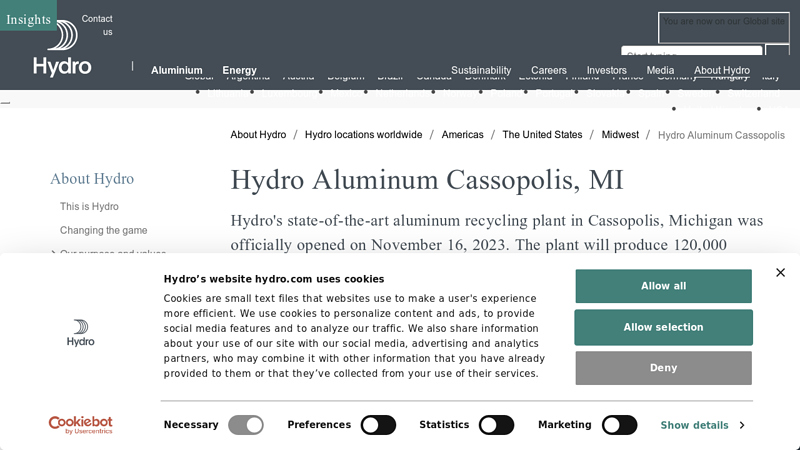Open the Investors menu
The height and width of the screenshot is (450, 800).
click(606, 70)
